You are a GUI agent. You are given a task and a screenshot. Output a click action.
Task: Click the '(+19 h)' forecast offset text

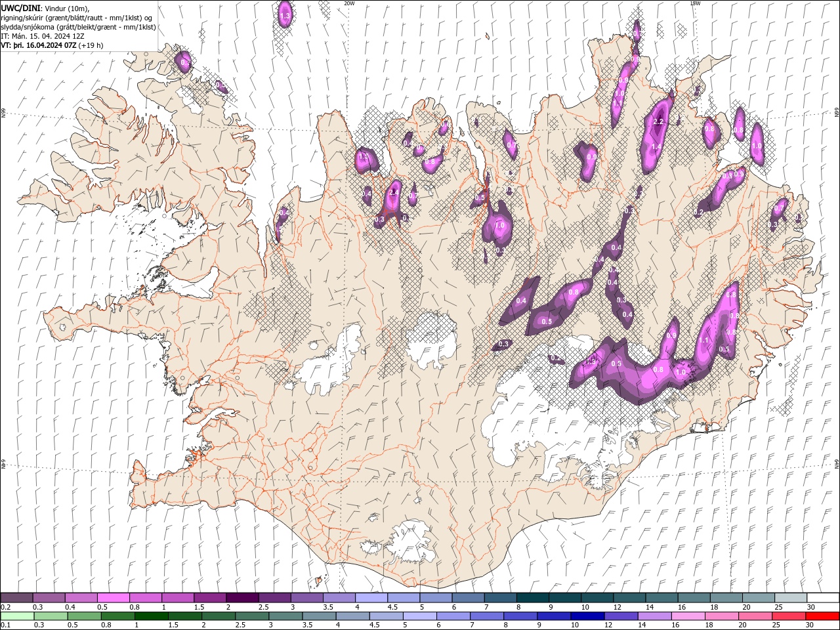click(x=91, y=45)
